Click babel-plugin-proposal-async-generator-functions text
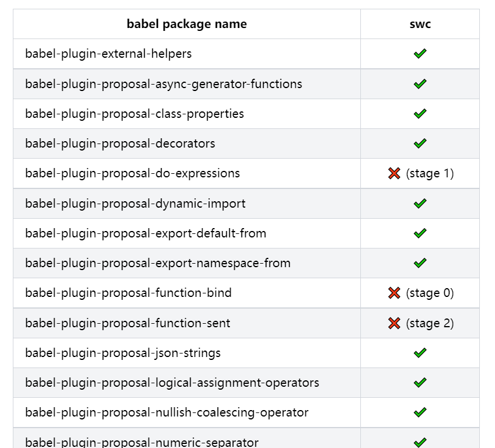This screenshot has width=495, height=448. (163, 84)
